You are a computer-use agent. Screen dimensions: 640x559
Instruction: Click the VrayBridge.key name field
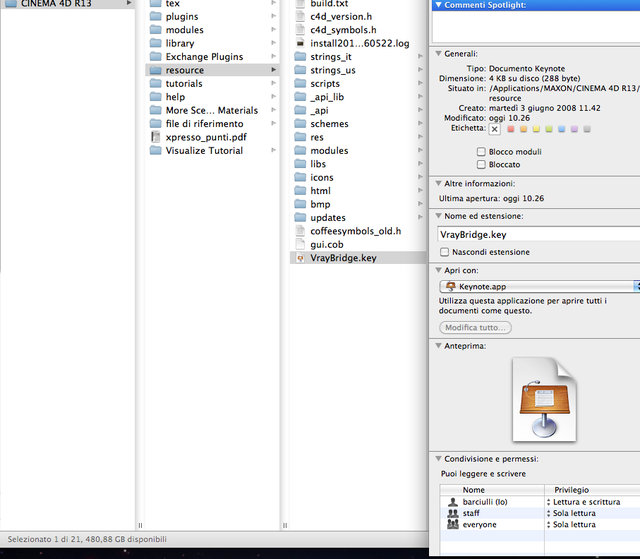click(538, 234)
